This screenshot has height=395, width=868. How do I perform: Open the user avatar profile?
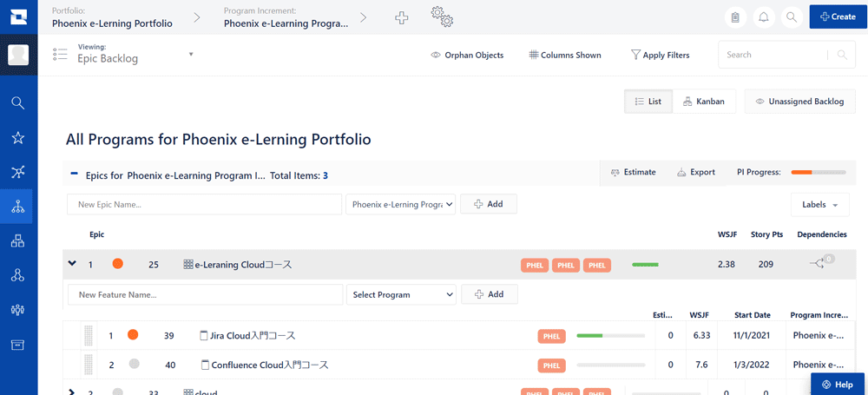pyautogui.click(x=18, y=56)
